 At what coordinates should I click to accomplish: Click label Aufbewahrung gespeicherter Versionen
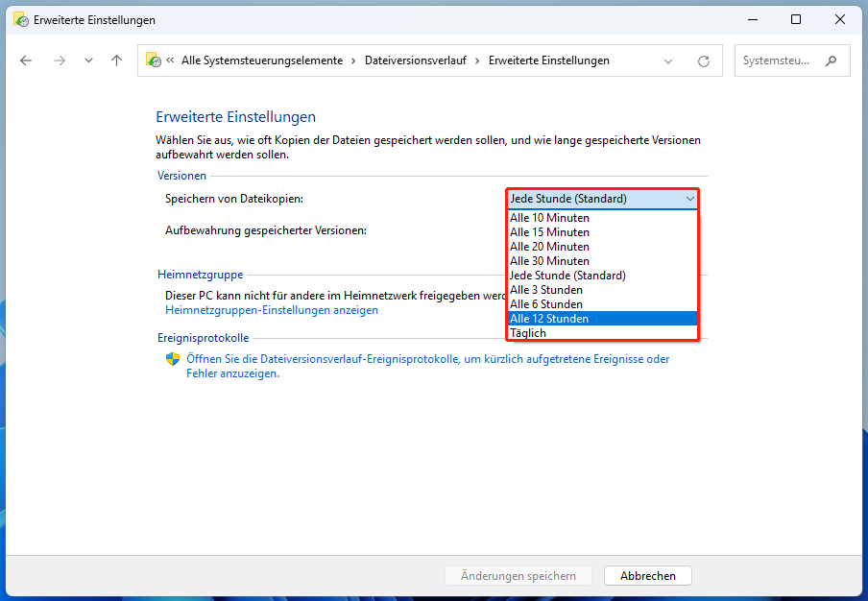(x=266, y=230)
